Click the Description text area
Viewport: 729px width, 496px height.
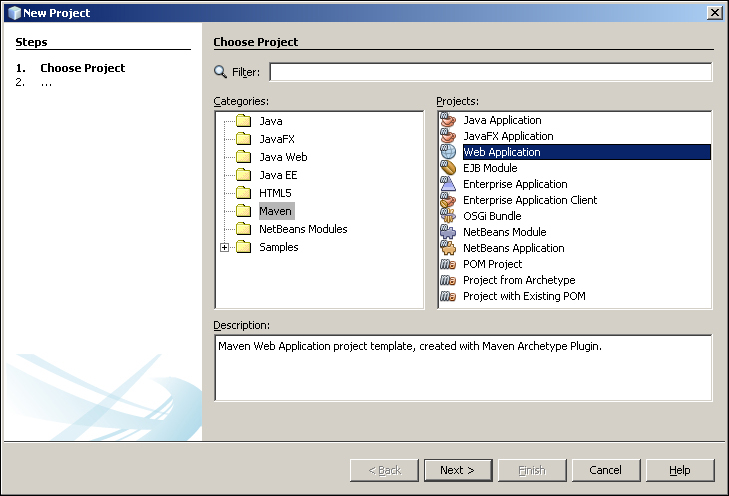pos(463,367)
